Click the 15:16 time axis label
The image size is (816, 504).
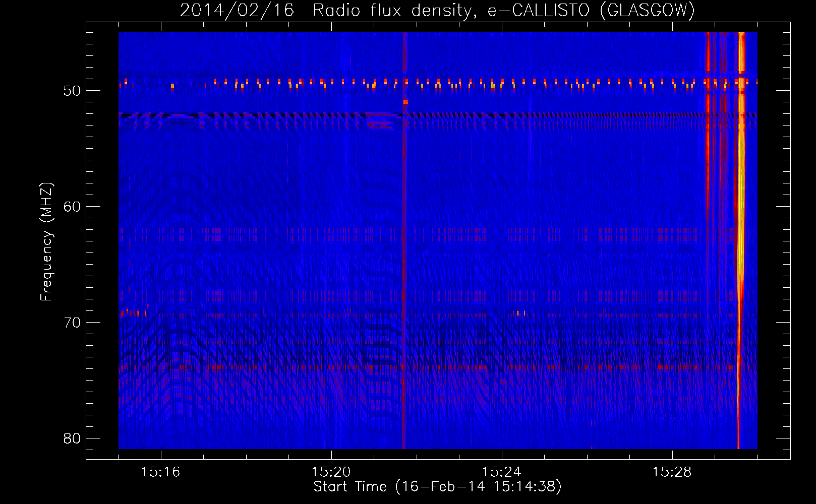tap(160, 472)
